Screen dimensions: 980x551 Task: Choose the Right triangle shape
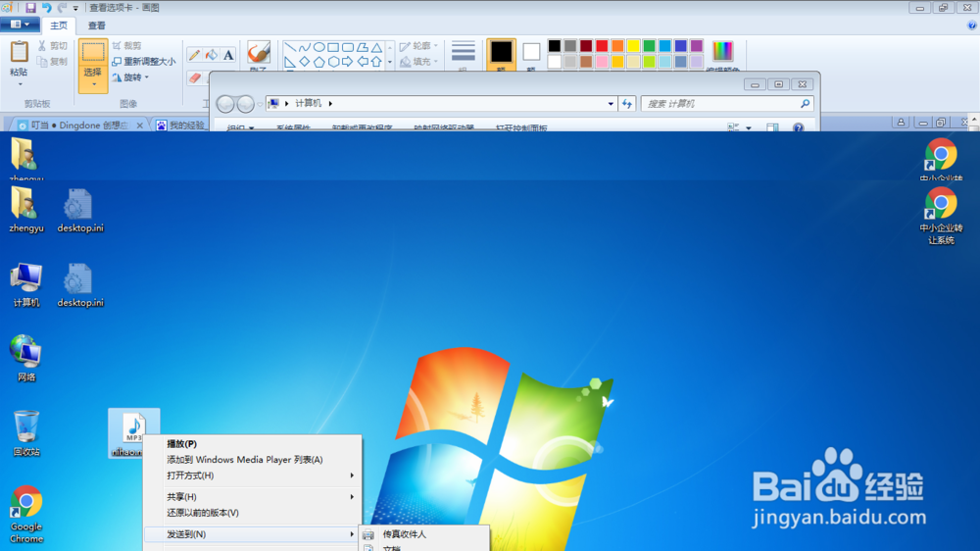[290, 62]
